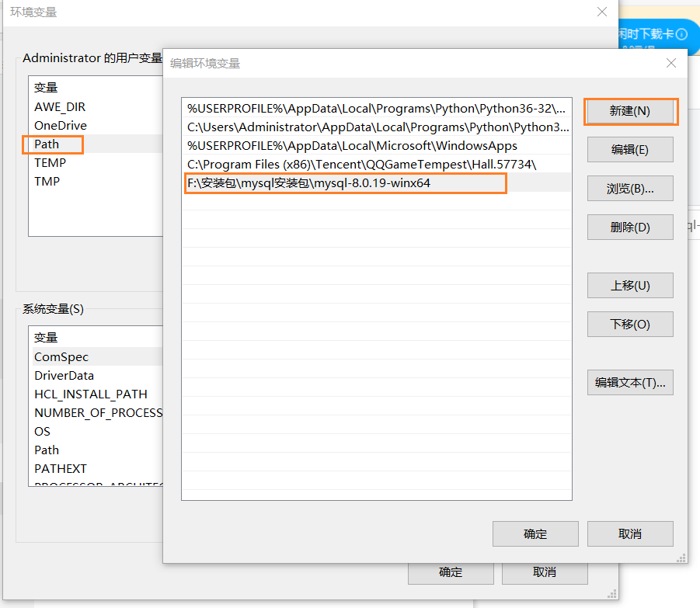This screenshot has height=608, width=700.
Task: Click the 编辑(E) button
Action: tap(629, 150)
